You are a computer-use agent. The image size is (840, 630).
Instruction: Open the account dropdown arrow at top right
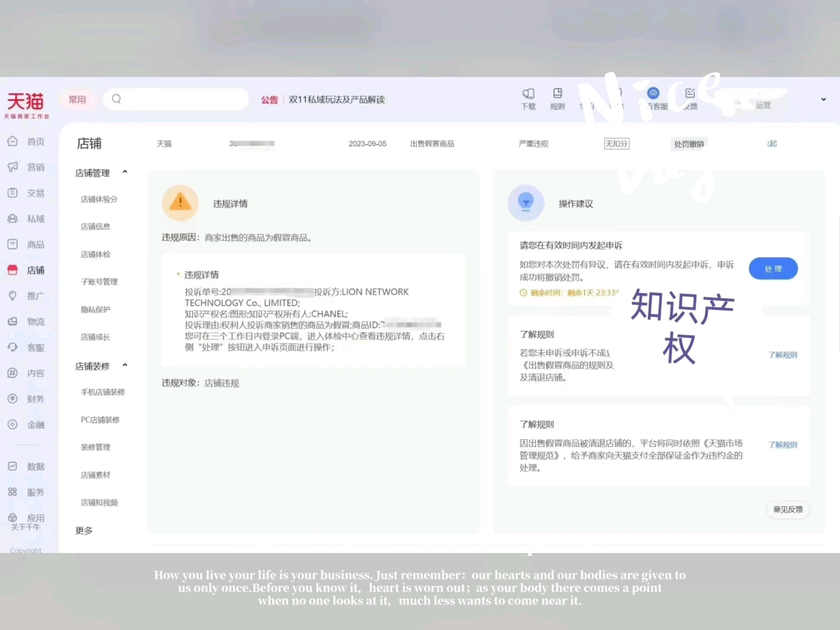[x=824, y=99]
